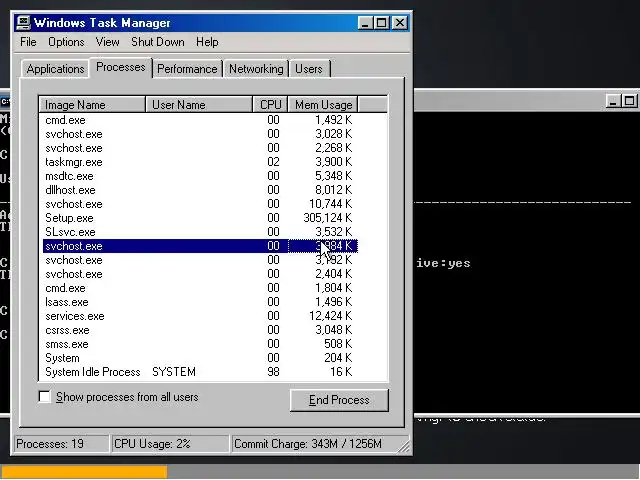The height and width of the screenshot is (480, 640).
Task: Select the csrss.exe process row
Action: click(200, 330)
